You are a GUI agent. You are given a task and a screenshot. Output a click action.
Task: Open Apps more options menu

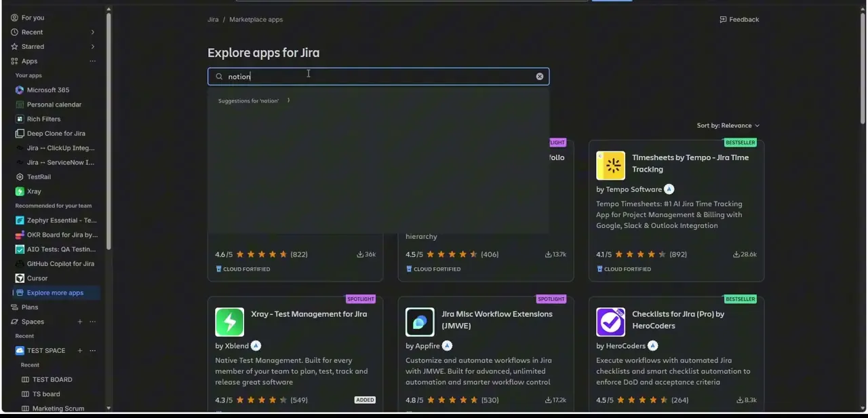pos(93,61)
